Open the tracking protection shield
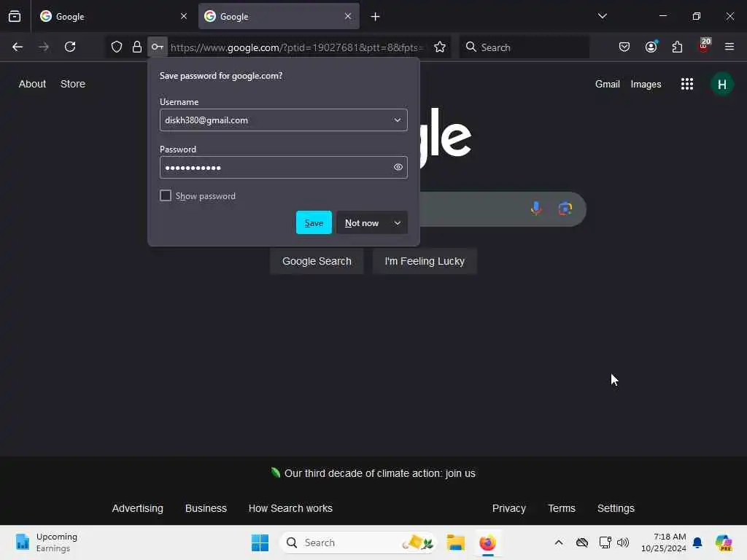 [x=117, y=47]
